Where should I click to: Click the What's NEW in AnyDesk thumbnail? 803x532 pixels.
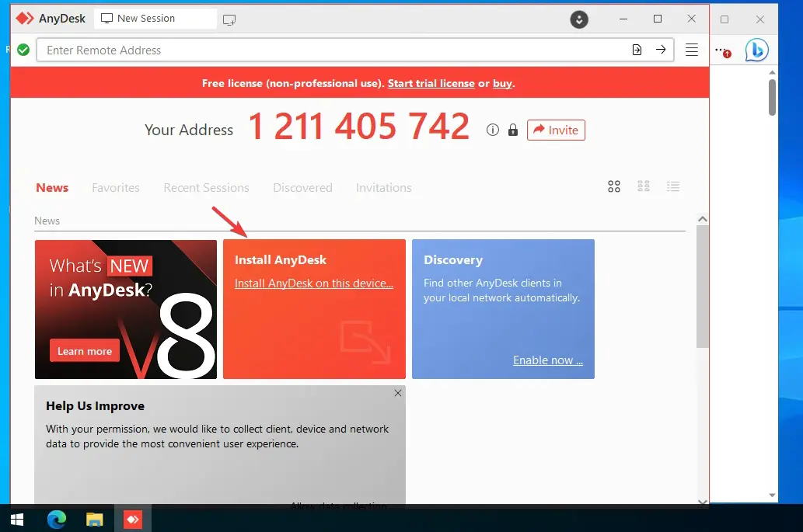pos(126,309)
